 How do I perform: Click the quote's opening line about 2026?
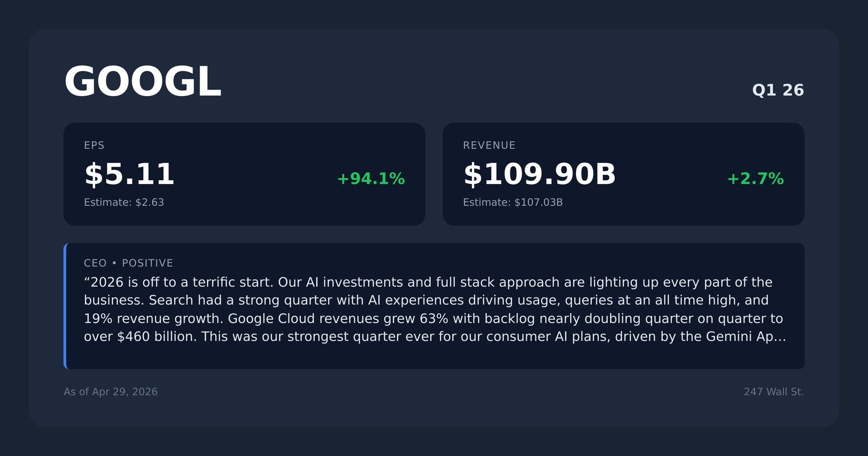pyautogui.click(x=428, y=282)
